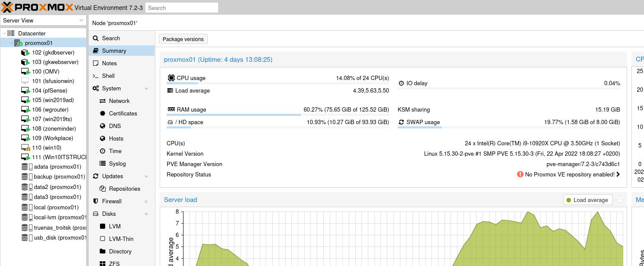Image resolution: width=644 pixels, height=266 pixels.
Task: Select local (proxmox01) storage
Action: tap(43, 207)
